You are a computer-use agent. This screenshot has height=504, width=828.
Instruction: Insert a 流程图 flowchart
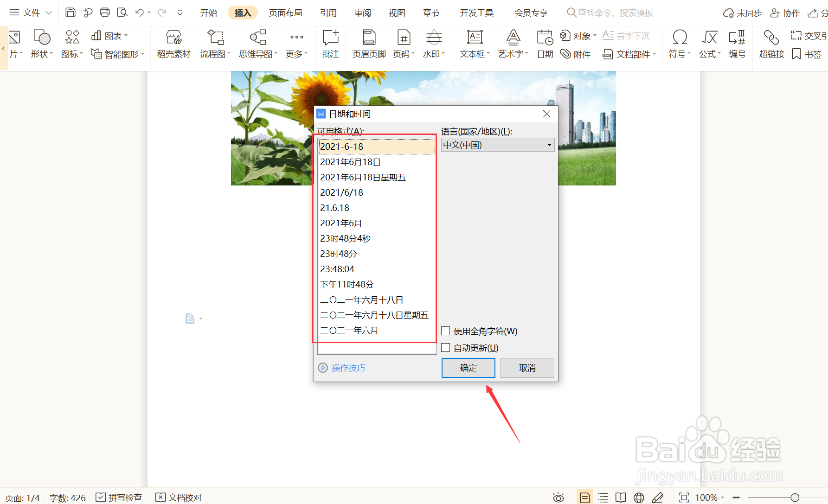coord(215,45)
